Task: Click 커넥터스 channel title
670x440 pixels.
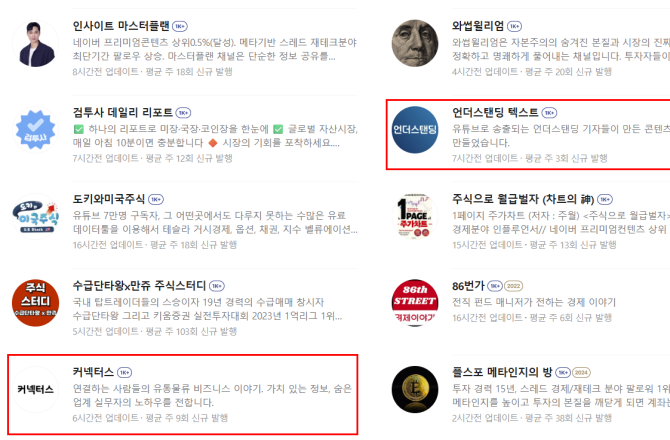Action: point(93,372)
